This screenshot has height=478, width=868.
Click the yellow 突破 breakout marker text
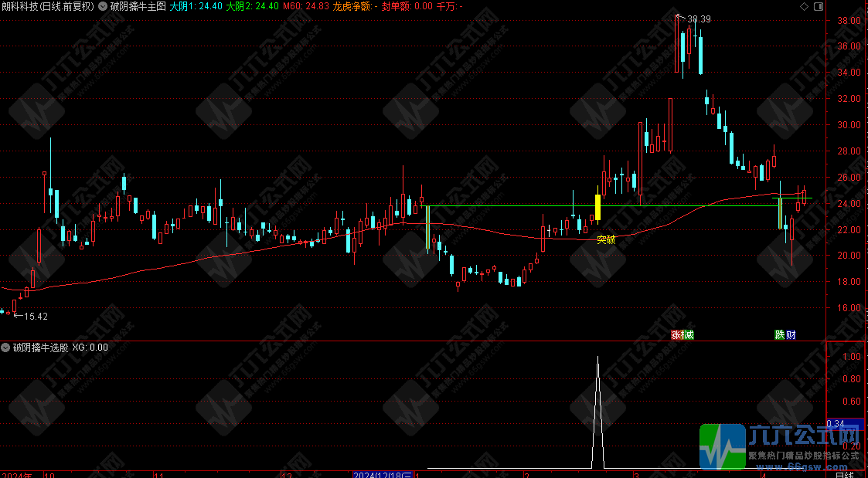606,240
